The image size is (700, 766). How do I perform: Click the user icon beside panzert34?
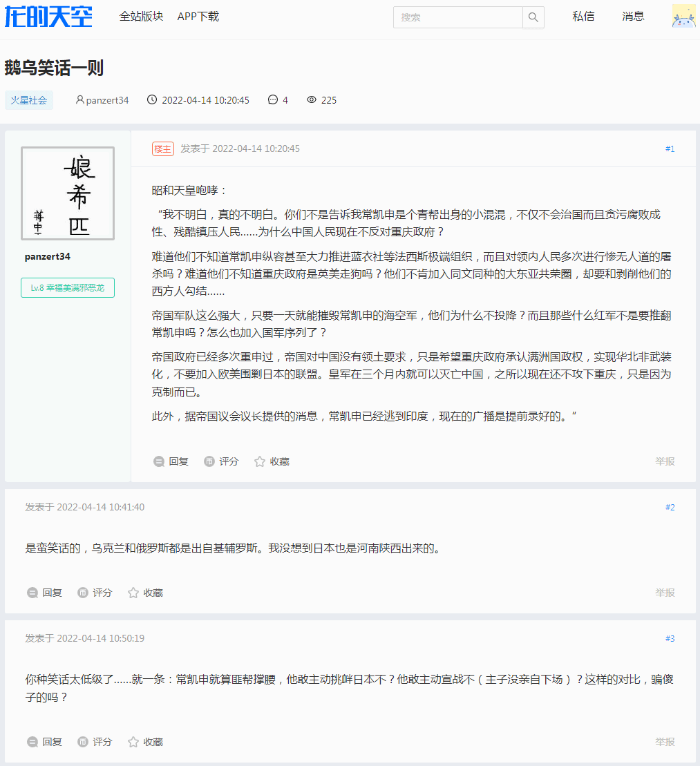[x=79, y=99]
